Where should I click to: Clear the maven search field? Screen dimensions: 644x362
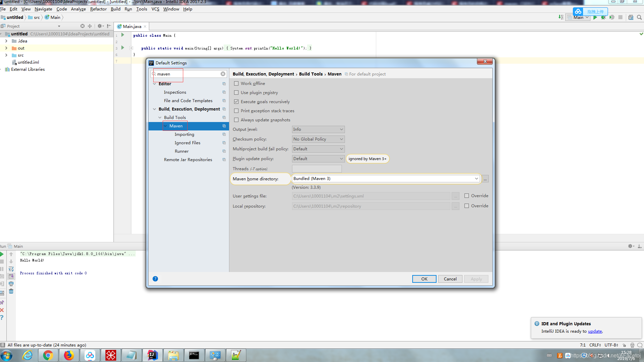223,74
